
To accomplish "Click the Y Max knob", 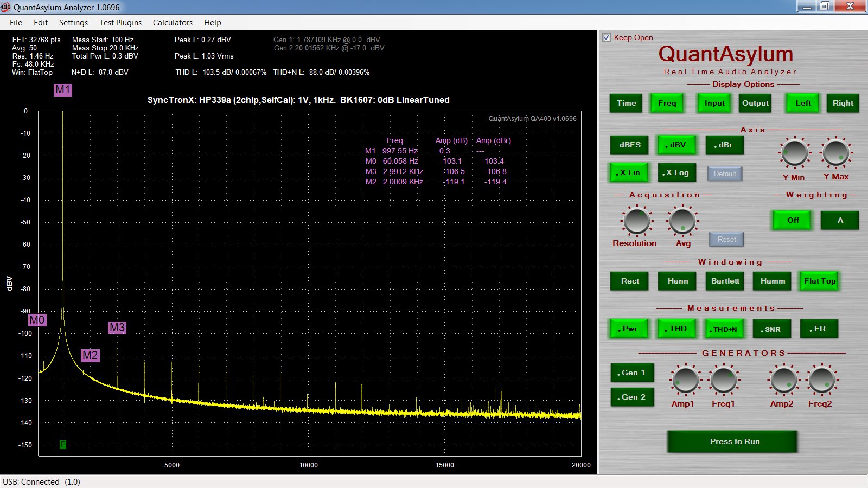I will tap(836, 153).
